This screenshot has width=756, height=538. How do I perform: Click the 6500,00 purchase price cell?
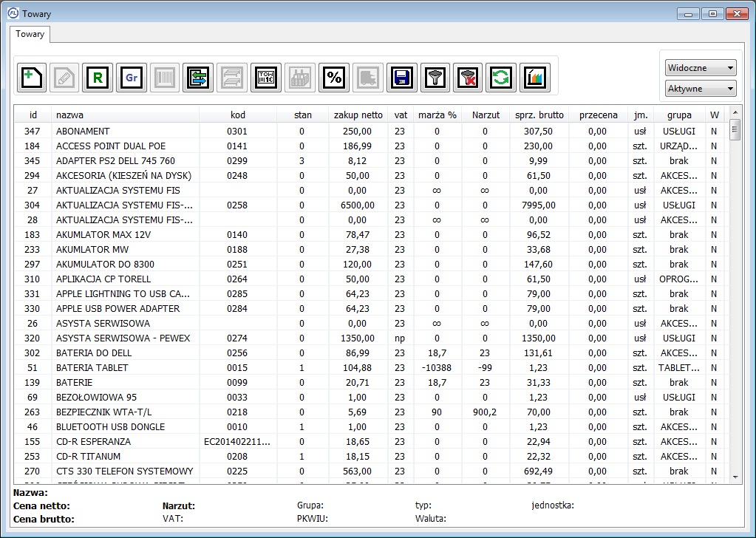pos(357,205)
